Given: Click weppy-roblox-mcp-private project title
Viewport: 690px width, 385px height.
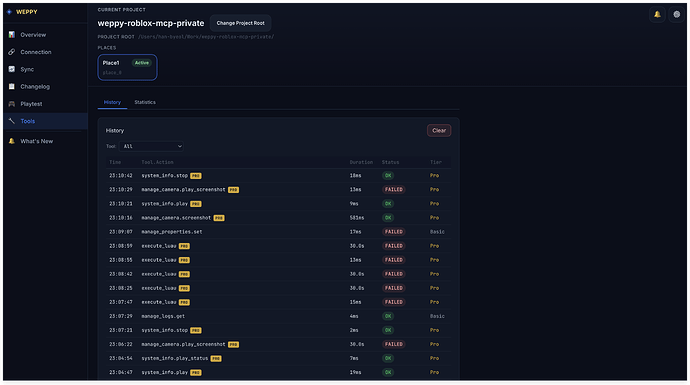Looking at the screenshot, I should [151, 23].
